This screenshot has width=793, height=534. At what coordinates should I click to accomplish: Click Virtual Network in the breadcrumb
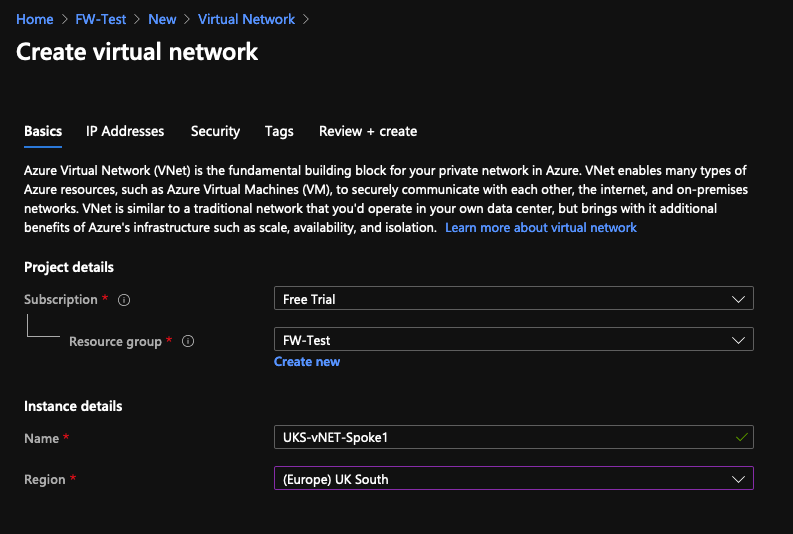pyautogui.click(x=246, y=19)
